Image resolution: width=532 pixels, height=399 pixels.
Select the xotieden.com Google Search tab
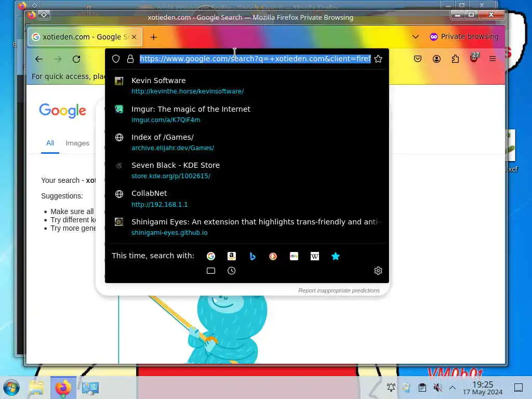[85, 37]
